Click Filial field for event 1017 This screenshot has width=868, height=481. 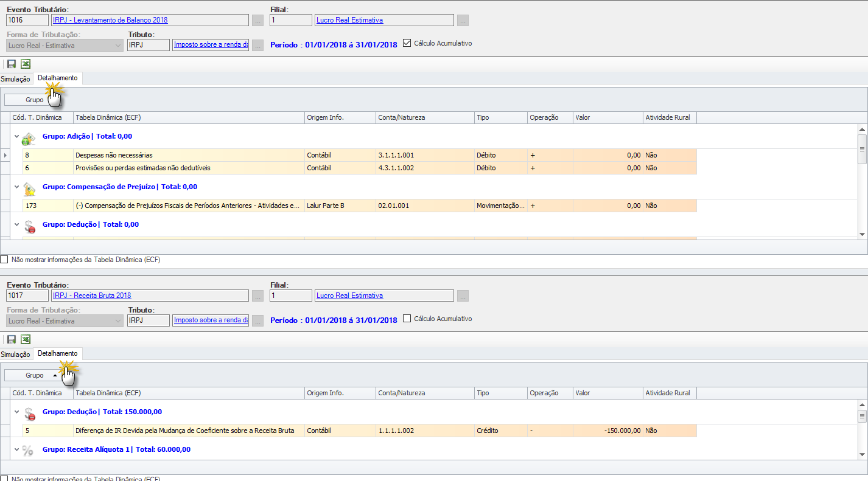pos(291,296)
